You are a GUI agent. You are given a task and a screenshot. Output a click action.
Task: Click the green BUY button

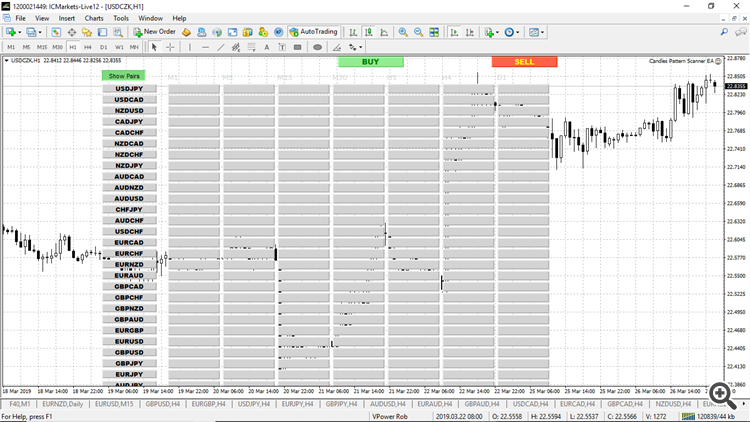(371, 62)
